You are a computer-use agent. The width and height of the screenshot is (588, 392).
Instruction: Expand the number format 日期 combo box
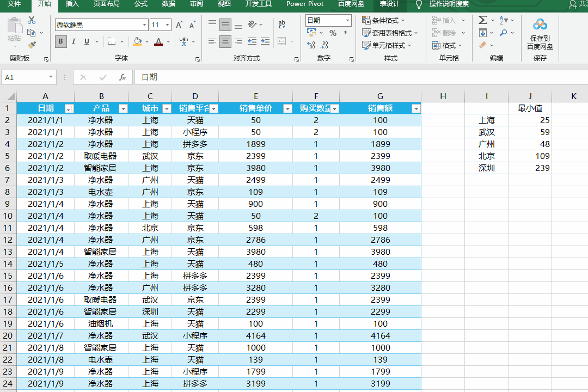coord(347,20)
